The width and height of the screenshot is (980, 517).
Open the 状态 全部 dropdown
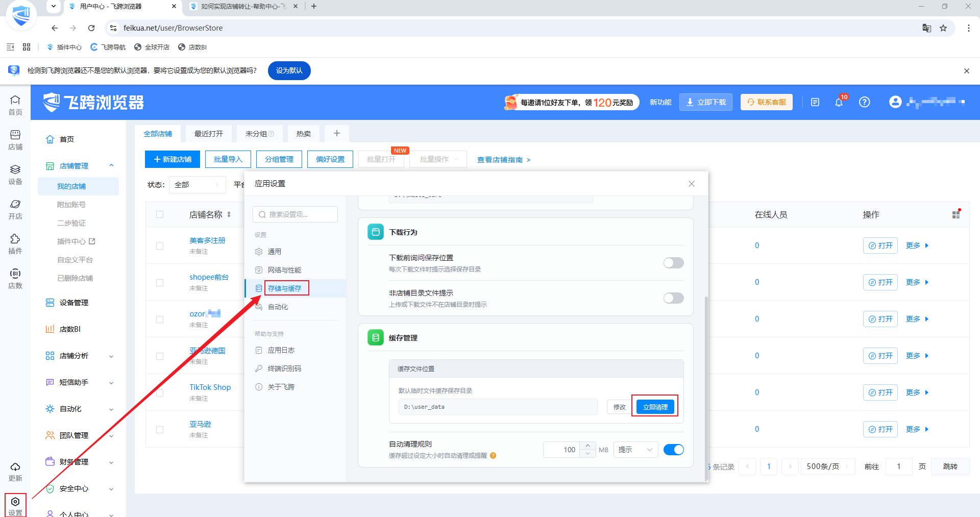[x=197, y=185]
